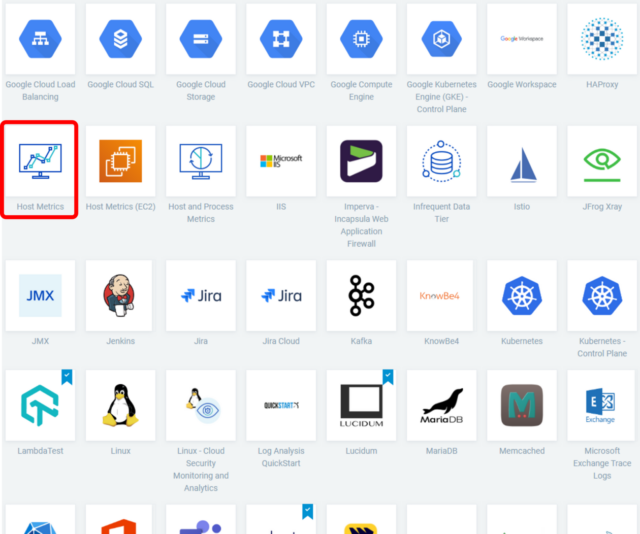
Task: Click the "Memcached" label text
Action: (x=522, y=451)
